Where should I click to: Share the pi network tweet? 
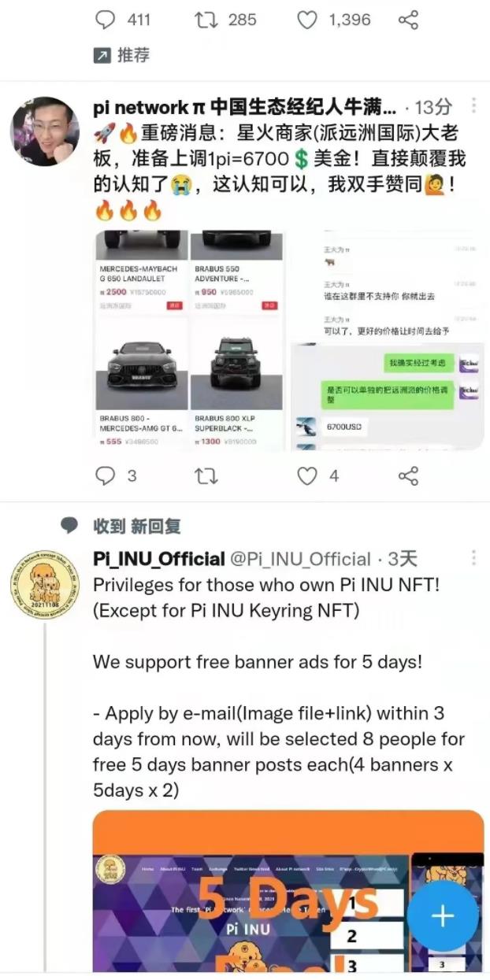coord(408,475)
